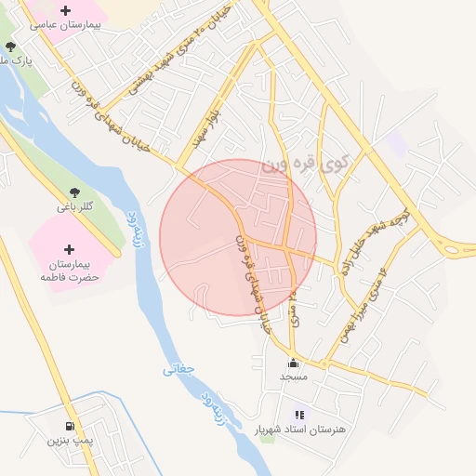Click the gas station pump icon
Viewport: 476px width, 476px height.
70,426
